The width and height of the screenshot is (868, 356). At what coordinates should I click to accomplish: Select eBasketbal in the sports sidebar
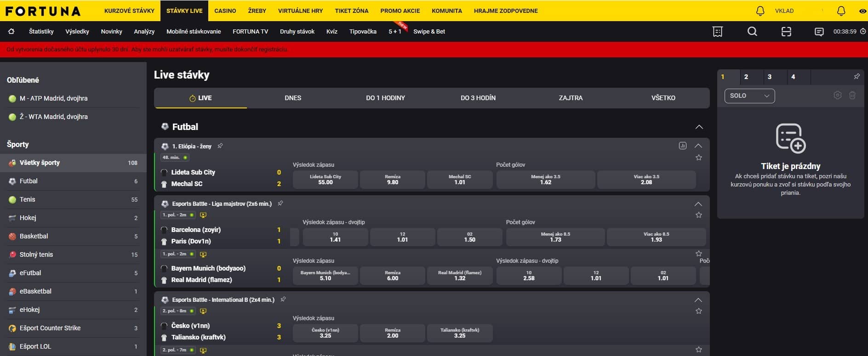coord(74,291)
